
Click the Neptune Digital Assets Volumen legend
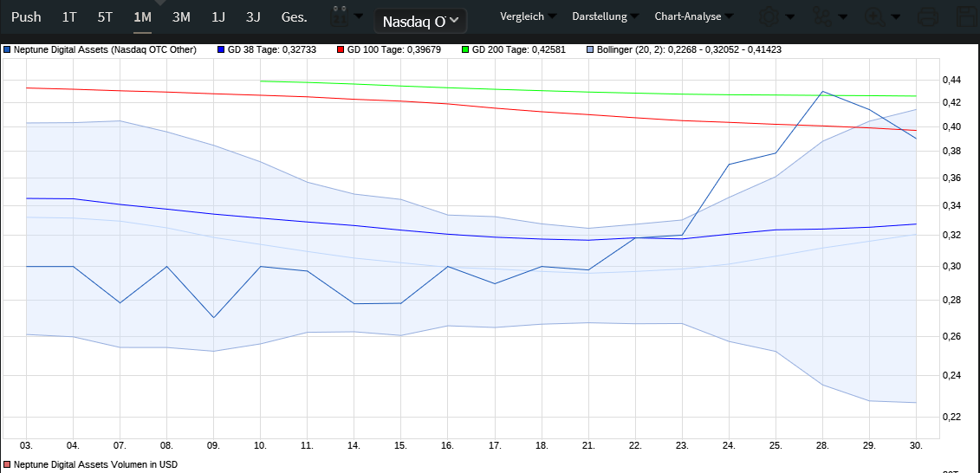coord(95,465)
